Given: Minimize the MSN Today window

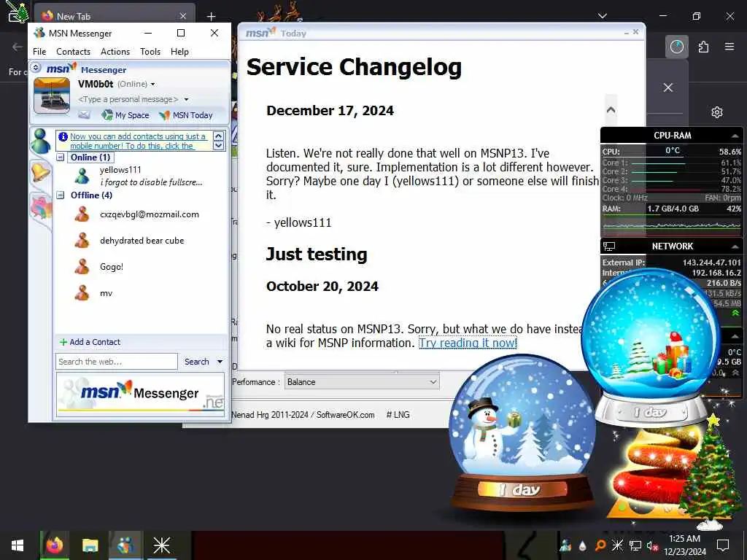Looking at the screenshot, I should click(x=627, y=33).
